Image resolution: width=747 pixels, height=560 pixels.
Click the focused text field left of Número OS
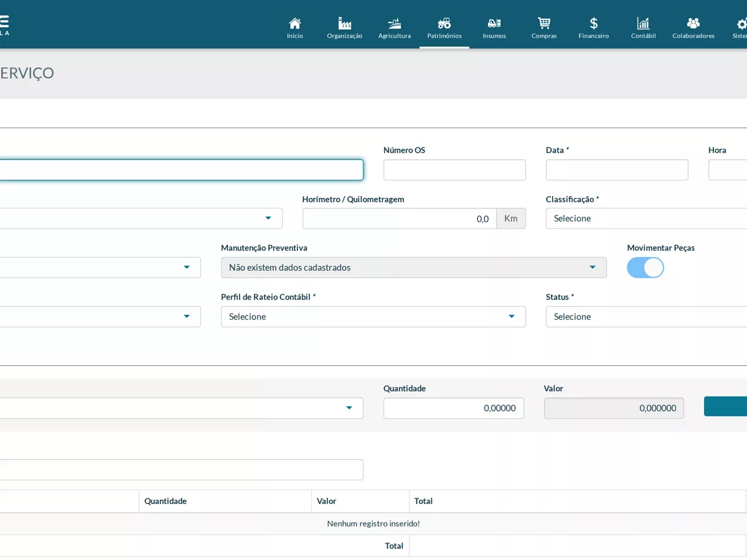(x=181, y=170)
